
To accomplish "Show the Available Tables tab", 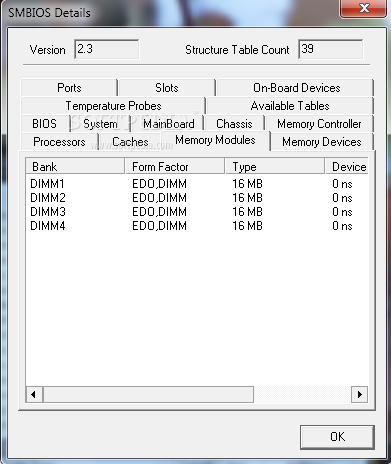I will pos(290,106).
